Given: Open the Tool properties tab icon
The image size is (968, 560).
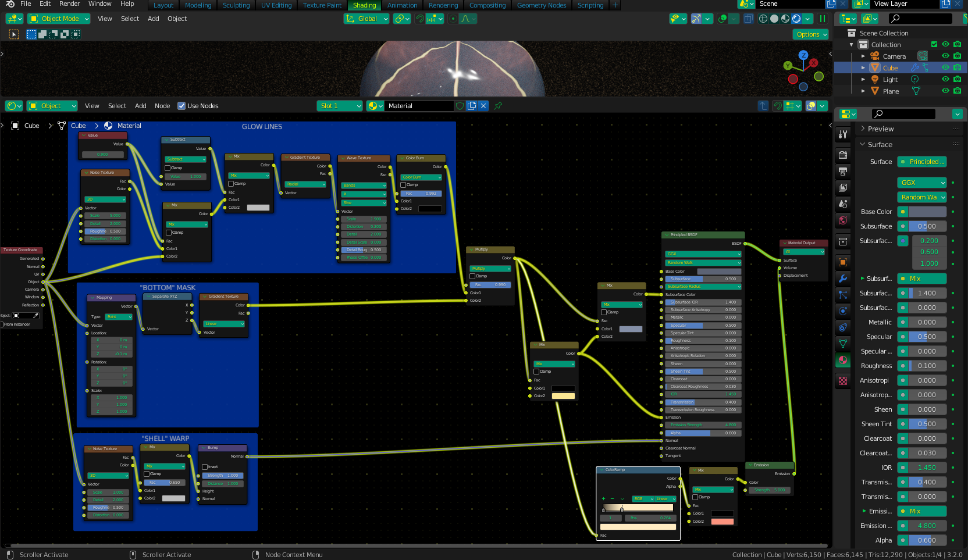Looking at the screenshot, I should pos(843,134).
